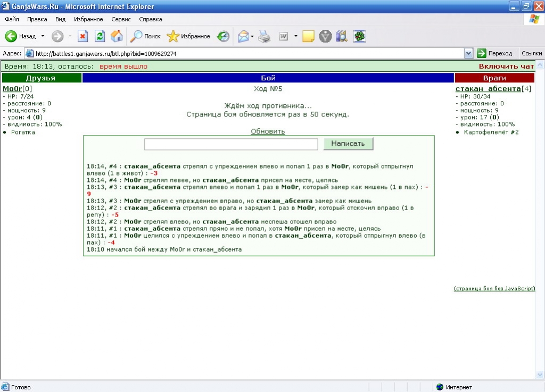Open the страница боя без JavaScript link

[x=494, y=288]
